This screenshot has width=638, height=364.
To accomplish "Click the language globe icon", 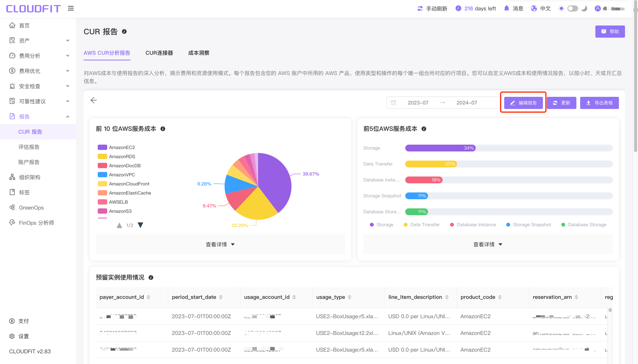I will (534, 8).
